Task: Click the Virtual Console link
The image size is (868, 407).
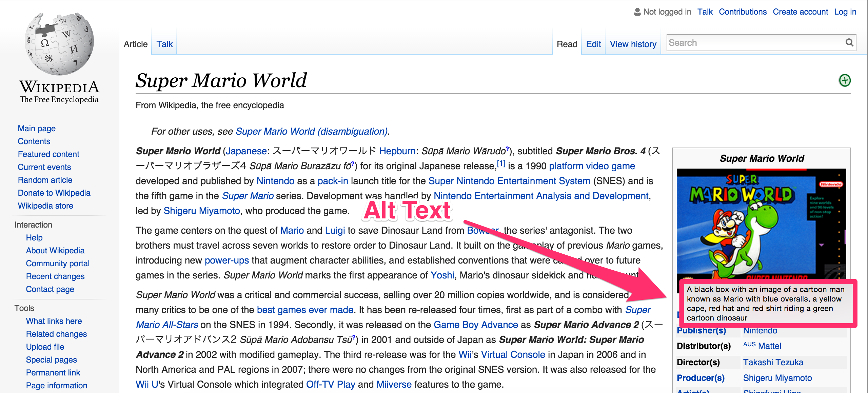Action: coord(513,355)
